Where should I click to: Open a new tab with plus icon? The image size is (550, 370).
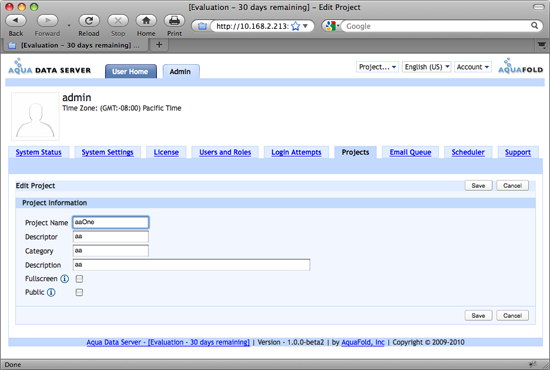[x=159, y=45]
